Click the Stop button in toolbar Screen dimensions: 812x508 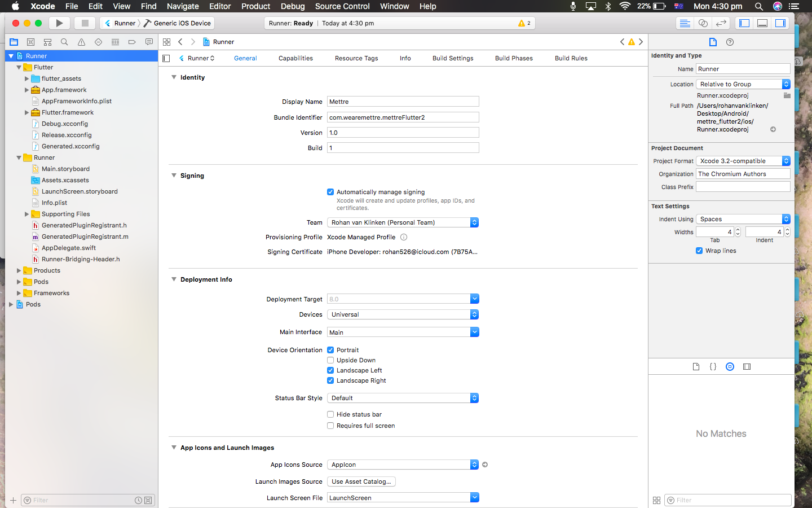[x=85, y=23]
